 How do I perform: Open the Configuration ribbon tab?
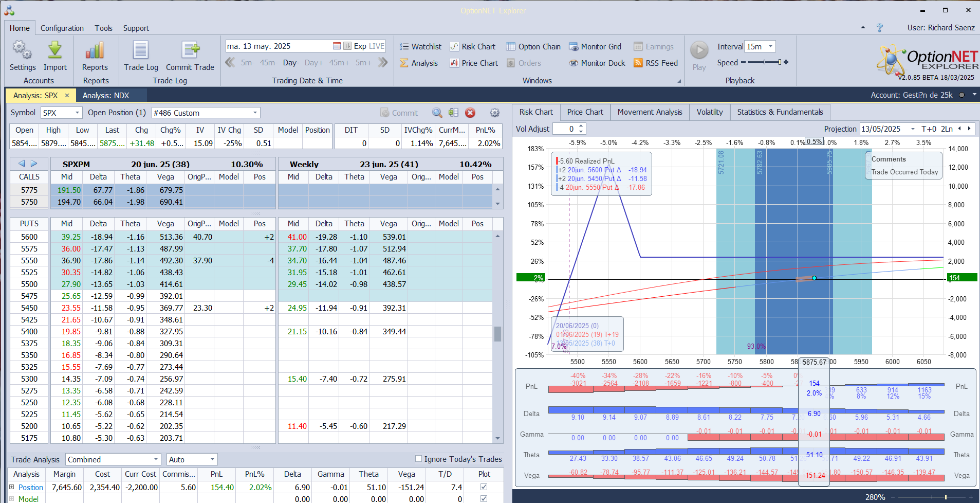point(62,28)
